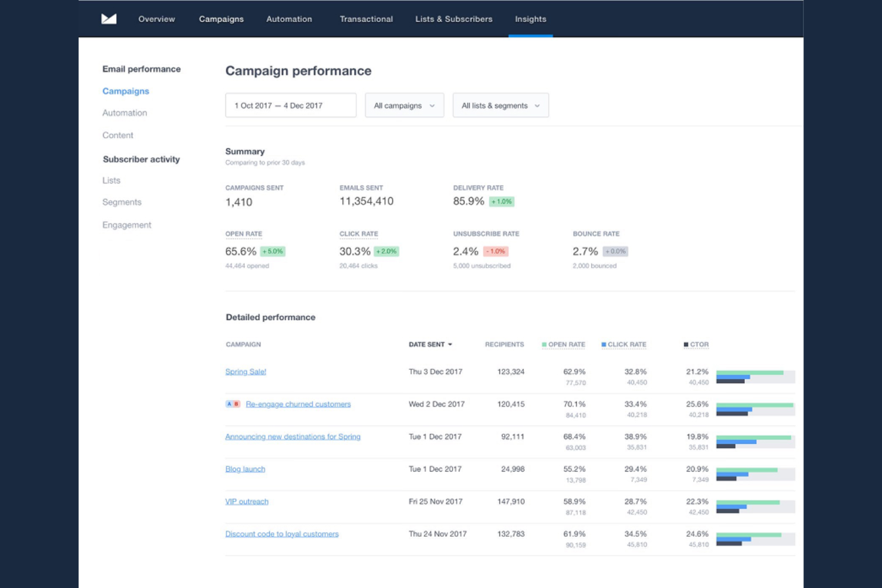The width and height of the screenshot is (882, 588).
Task: Click the date range field showing 1 Oct 2017
Action: click(290, 105)
